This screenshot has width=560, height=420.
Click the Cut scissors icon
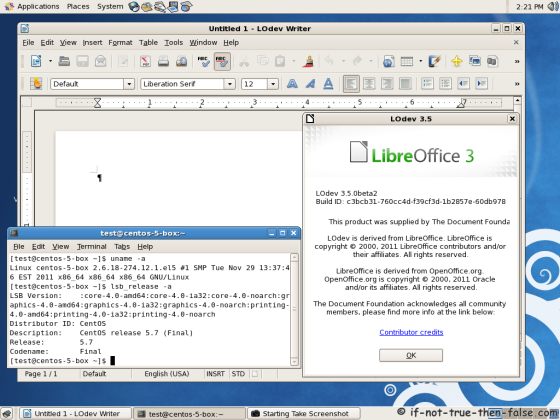244,61
